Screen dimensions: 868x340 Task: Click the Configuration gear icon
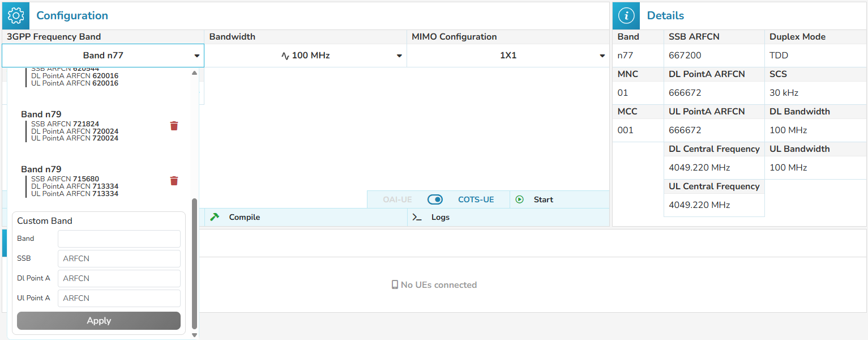(x=16, y=16)
